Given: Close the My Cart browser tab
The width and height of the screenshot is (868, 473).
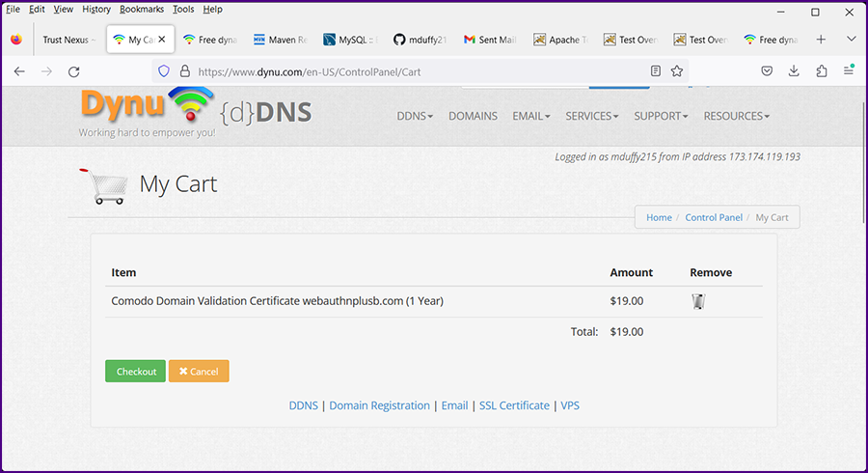Looking at the screenshot, I should point(162,40).
